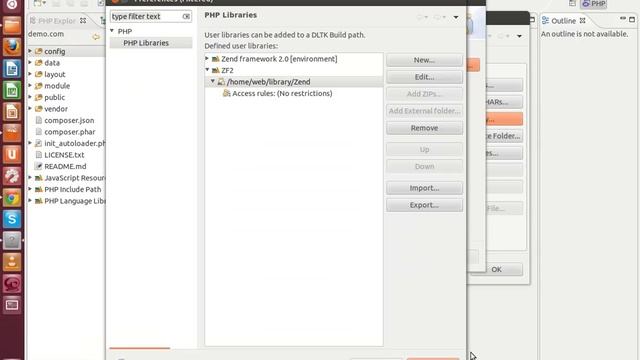Select PHP Libraries preference page

pos(146,43)
